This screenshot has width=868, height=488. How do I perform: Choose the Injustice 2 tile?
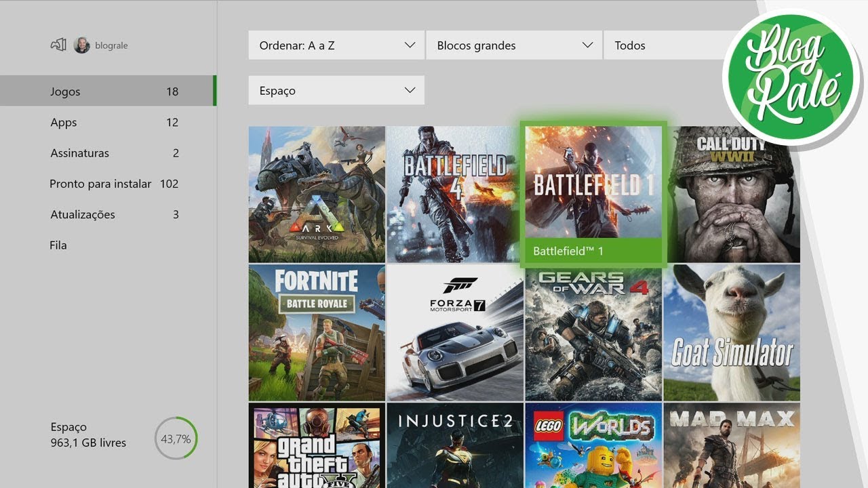point(455,445)
